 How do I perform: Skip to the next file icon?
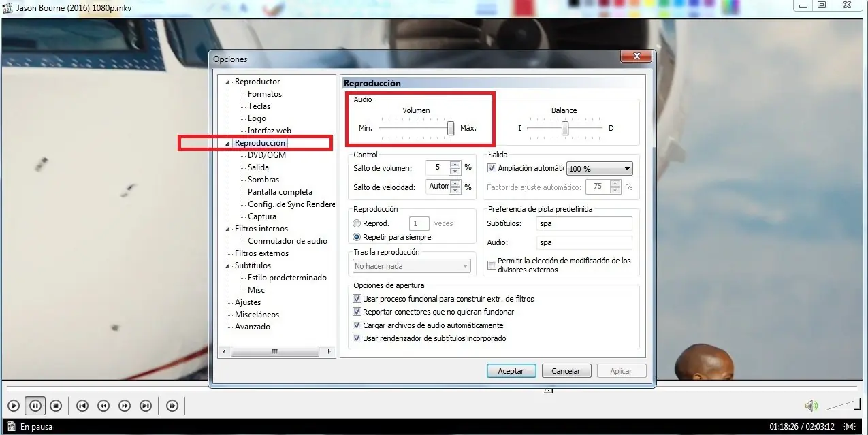(x=146, y=406)
